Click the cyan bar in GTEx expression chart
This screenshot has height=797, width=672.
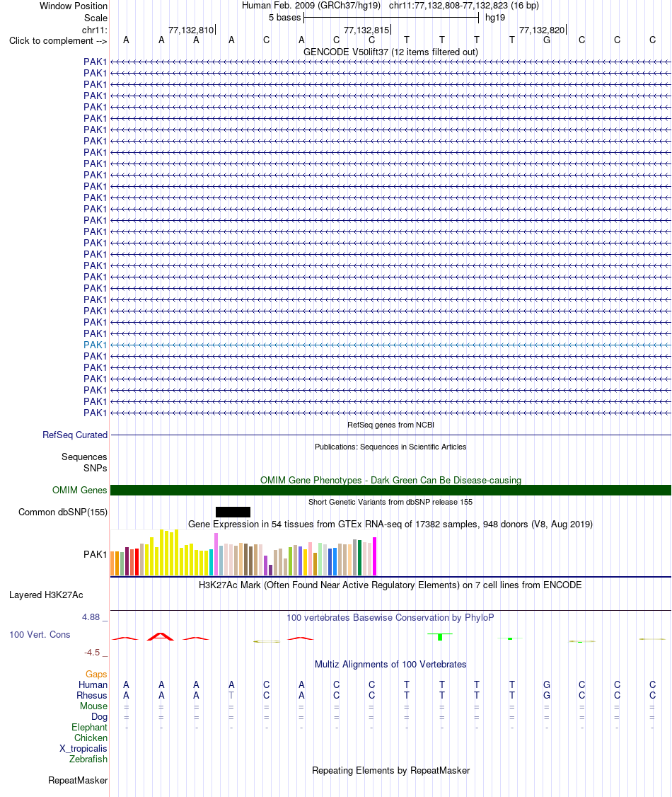(212, 562)
